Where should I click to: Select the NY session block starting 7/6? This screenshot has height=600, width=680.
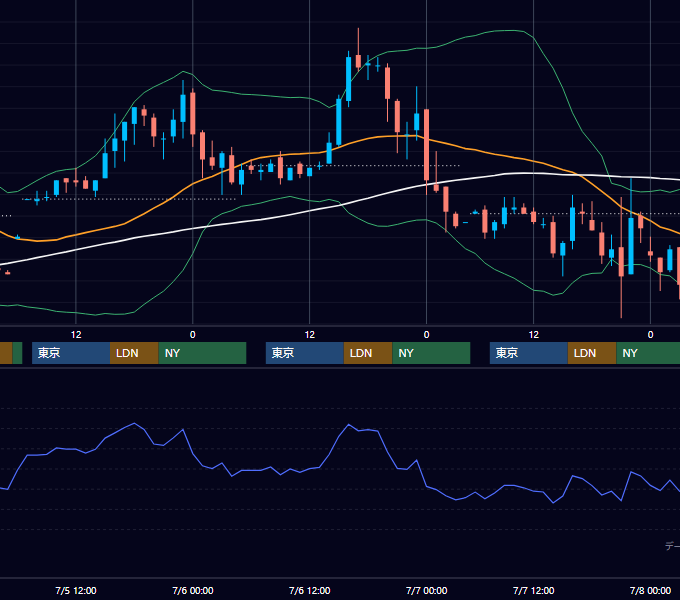pyautogui.click(x=431, y=353)
